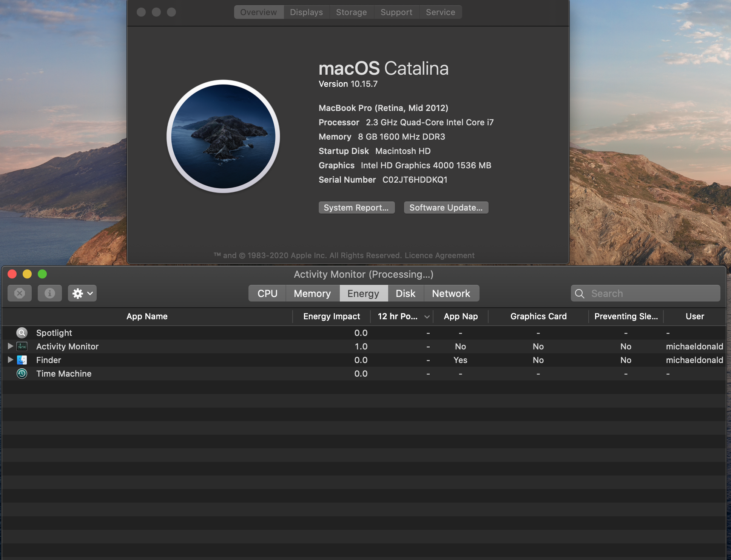Image resolution: width=731 pixels, height=560 pixels.
Task: Sort by the Graphics Card column header
Action: click(538, 317)
